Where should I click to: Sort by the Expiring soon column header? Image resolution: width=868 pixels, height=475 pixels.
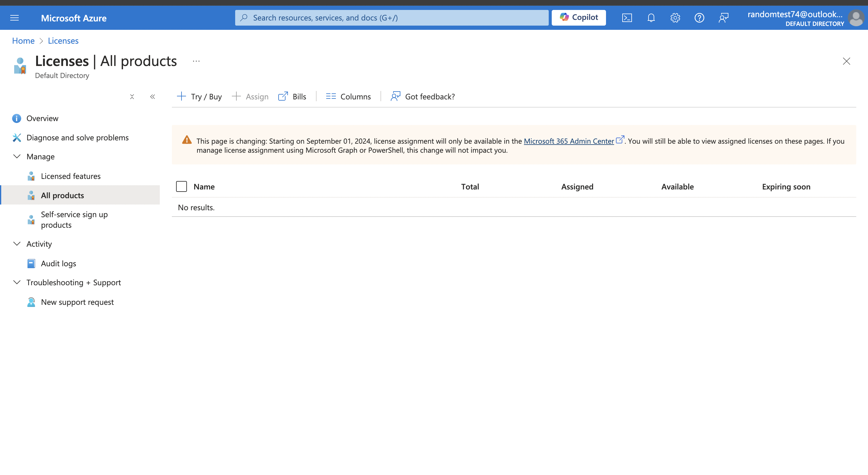pyautogui.click(x=786, y=187)
